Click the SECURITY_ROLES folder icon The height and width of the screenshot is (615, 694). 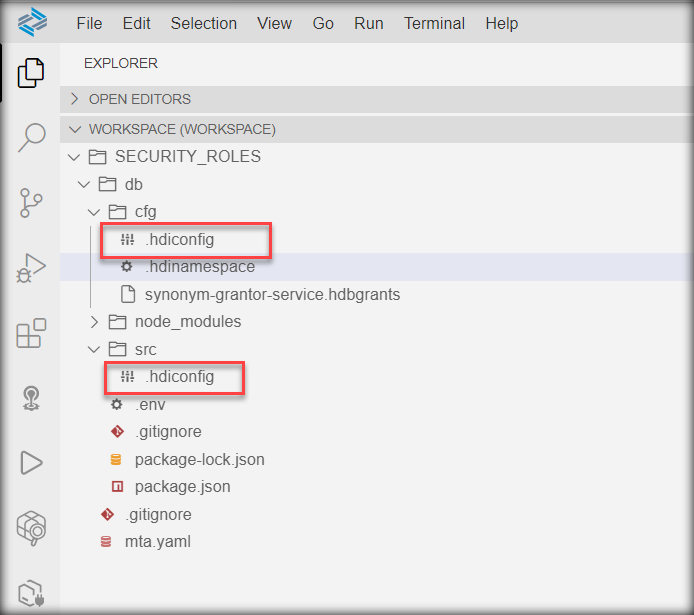(x=97, y=157)
